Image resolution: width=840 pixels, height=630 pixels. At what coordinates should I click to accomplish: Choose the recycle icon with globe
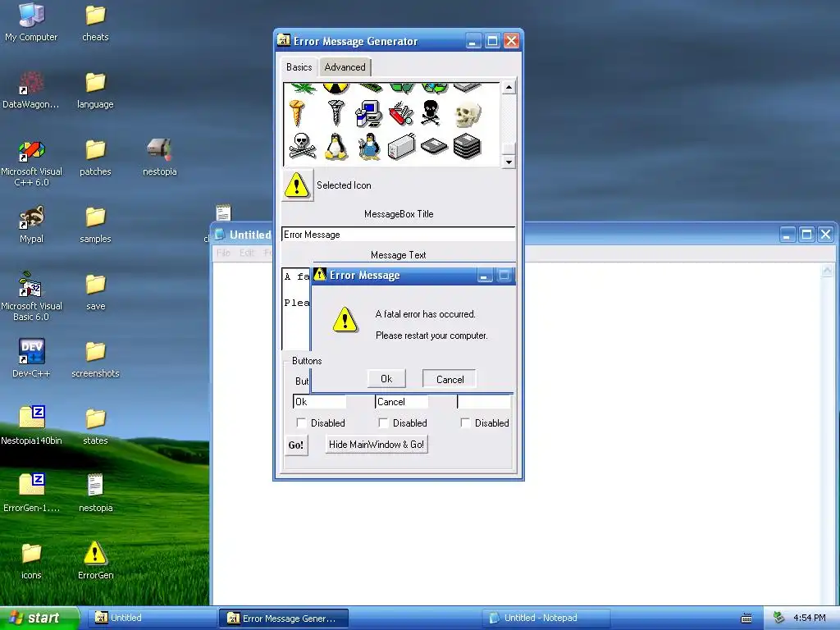coord(435,89)
